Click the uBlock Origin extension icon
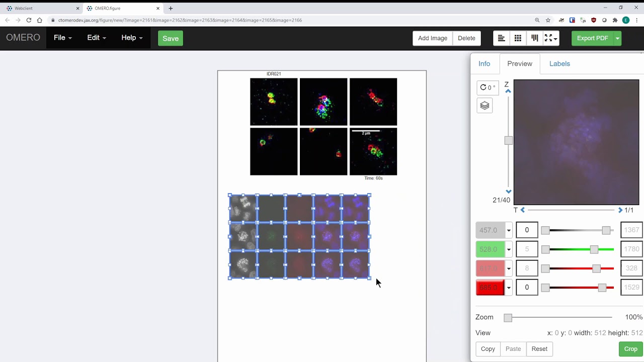The image size is (644, 362). [x=594, y=20]
